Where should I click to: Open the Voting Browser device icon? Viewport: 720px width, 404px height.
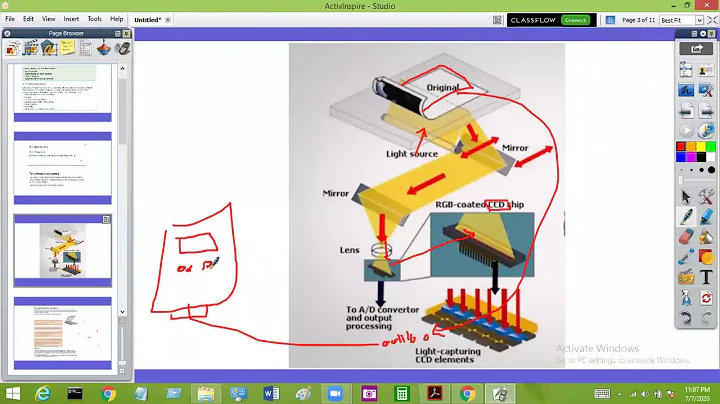coord(122,48)
